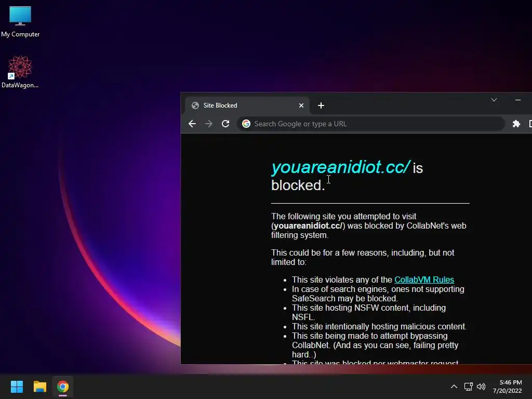Minimize the Chrome window

518,100
